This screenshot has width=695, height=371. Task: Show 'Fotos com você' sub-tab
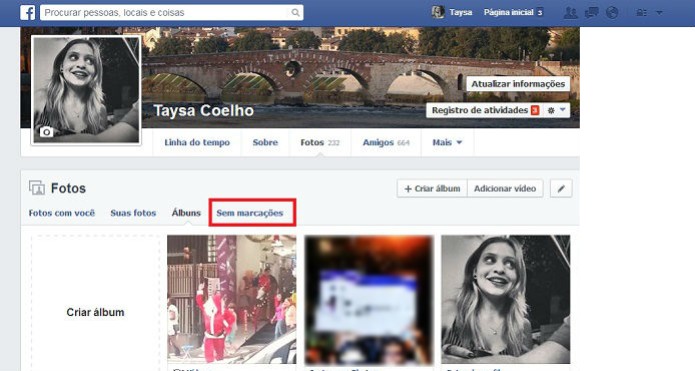tap(62, 213)
